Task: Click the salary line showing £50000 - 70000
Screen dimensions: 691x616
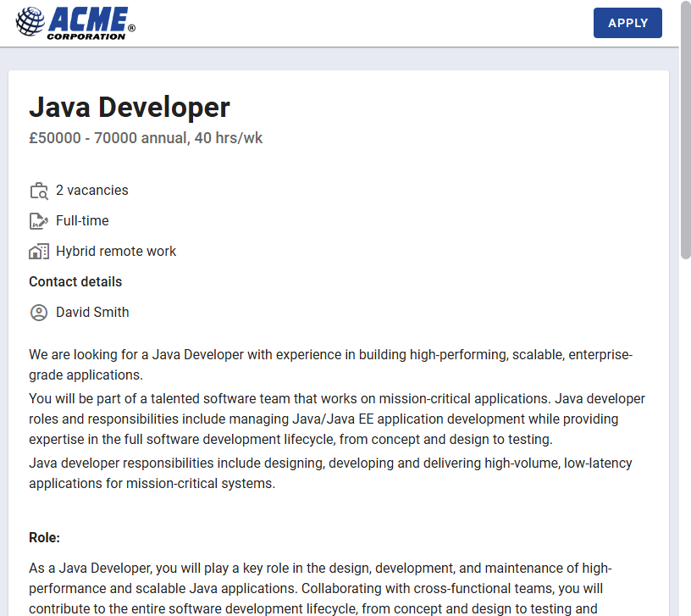Action: [x=146, y=138]
